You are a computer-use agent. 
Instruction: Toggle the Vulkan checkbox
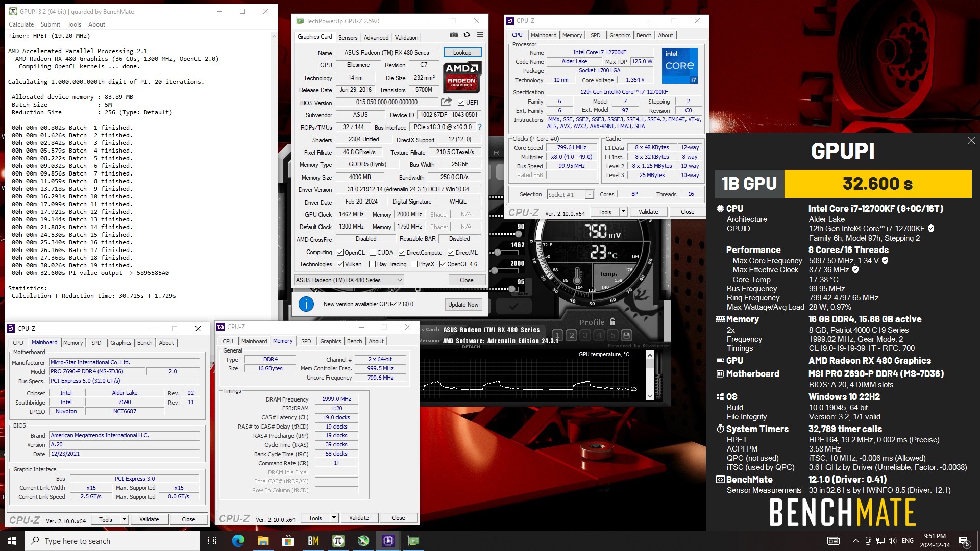340,264
